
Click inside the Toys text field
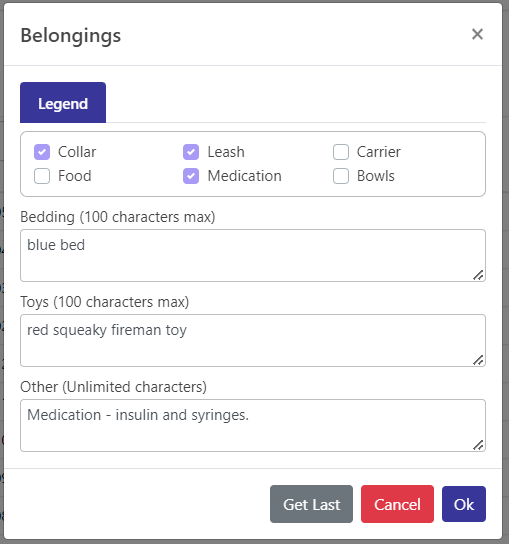(253, 340)
